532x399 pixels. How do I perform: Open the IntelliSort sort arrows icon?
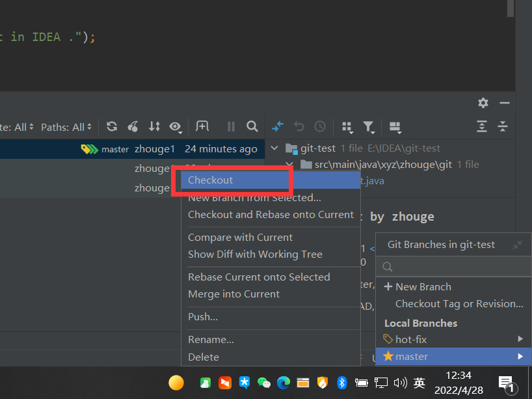[x=154, y=127]
